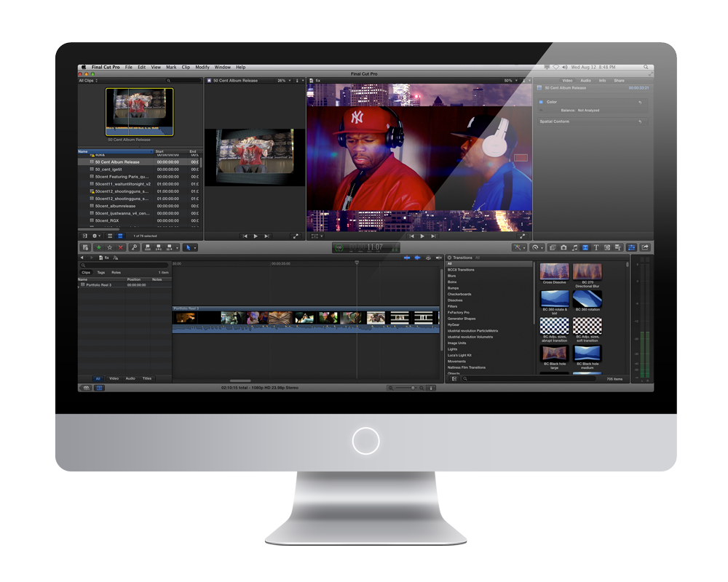This screenshot has width=728, height=582.
Task: Play the clip in event viewer
Action: coord(256,236)
